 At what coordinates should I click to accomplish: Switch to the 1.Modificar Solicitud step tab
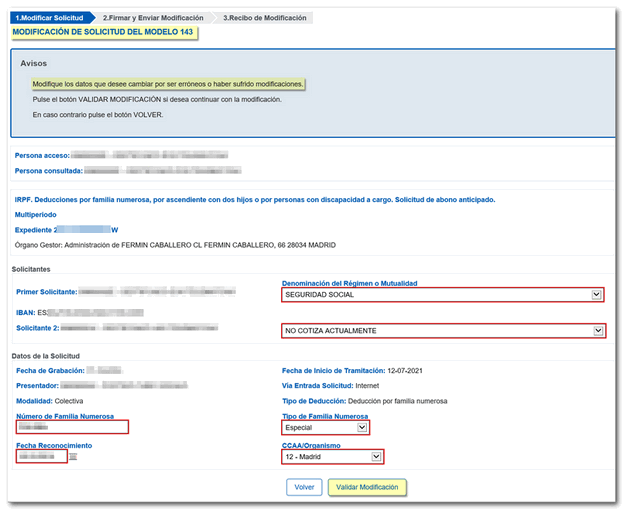[x=49, y=18]
